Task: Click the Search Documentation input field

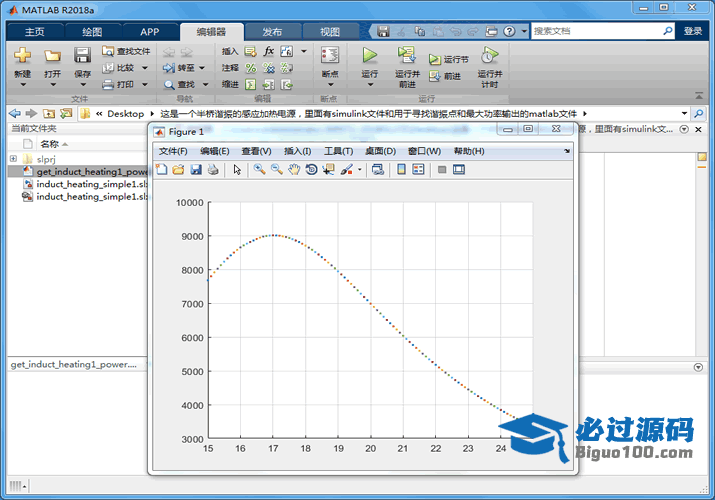Action: (x=597, y=31)
